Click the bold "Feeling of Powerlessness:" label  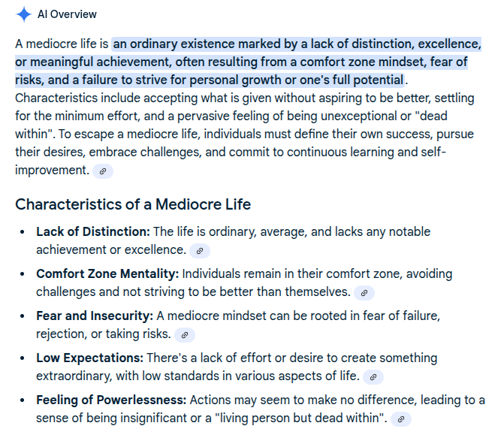click(x=111, y=400)
